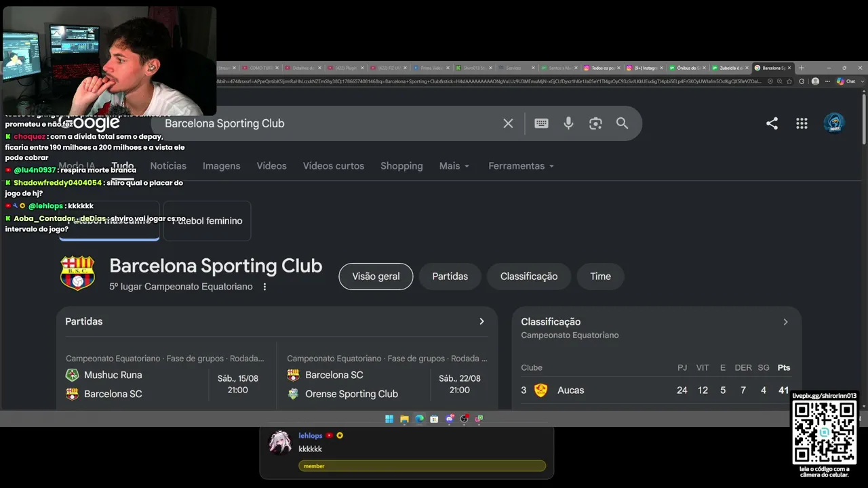Select the Visão geral chip
Image resolution: width=868 pixels, height=488 pixels.
click(376, 277)
